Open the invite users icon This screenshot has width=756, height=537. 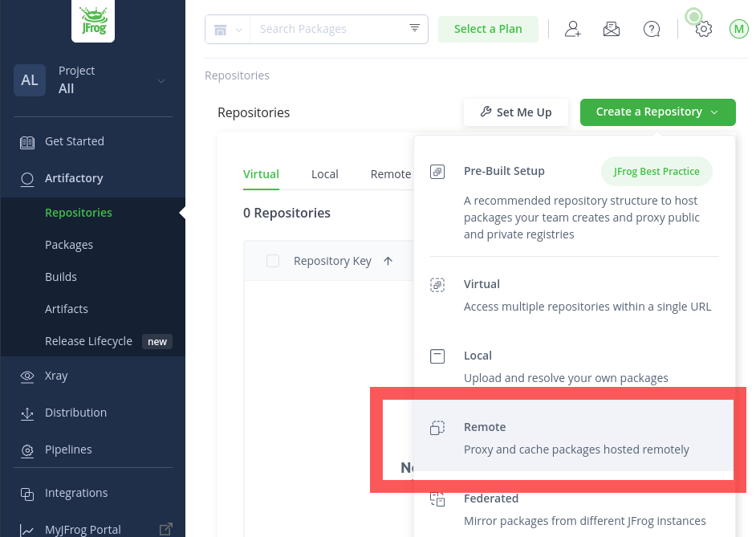click(x=572, y=28)
